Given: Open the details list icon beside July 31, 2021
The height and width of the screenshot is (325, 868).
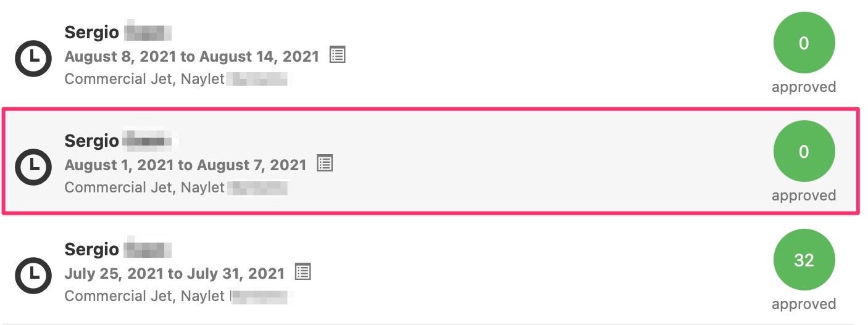Looking at the screenshot, I should [303, 272].
